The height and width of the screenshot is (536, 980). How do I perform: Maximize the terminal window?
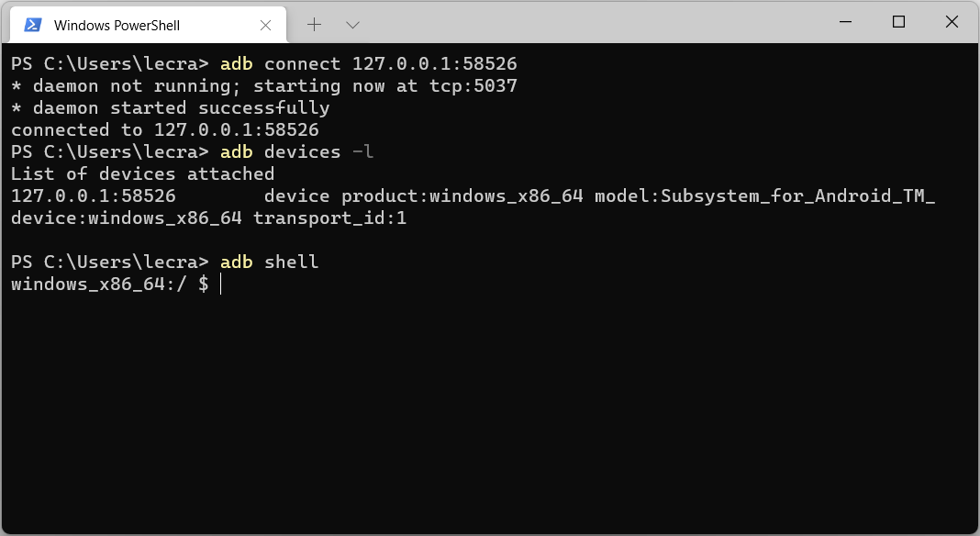coord(898,22)
